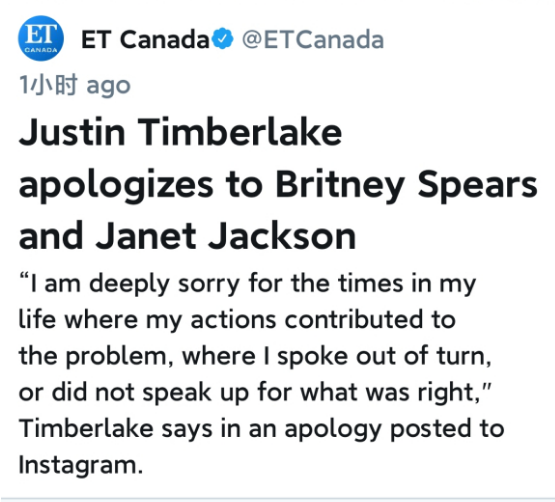Open the ET Canada display name
Screen dimensions: 555x502
[145, 39]
